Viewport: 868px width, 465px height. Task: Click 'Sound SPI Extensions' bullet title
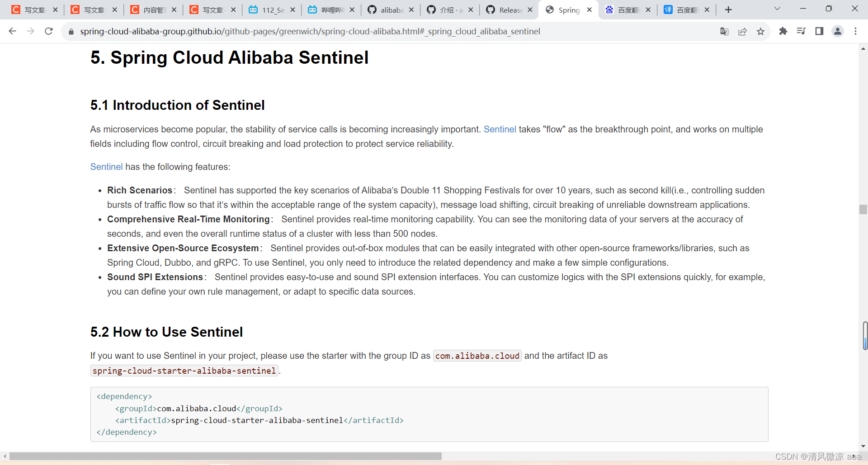click(155, 277)
